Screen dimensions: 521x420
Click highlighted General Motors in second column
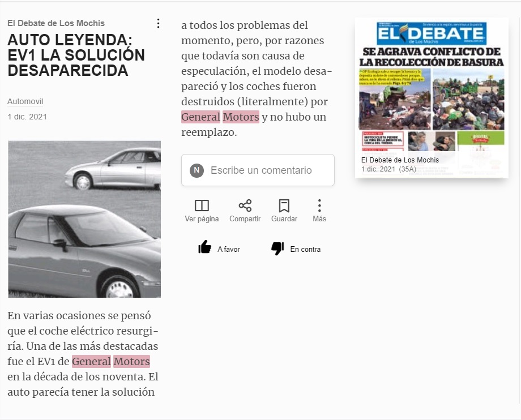tap(220, 117)
